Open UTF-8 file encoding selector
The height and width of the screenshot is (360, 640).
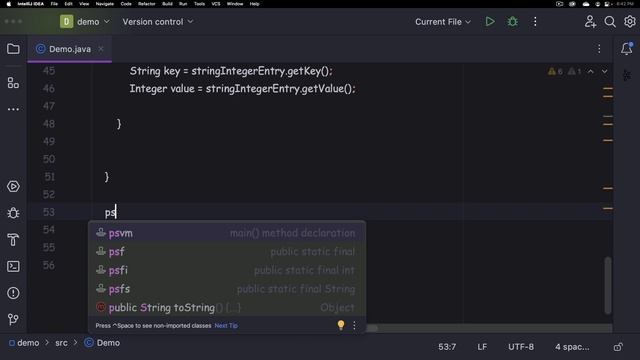pos(521,347)
